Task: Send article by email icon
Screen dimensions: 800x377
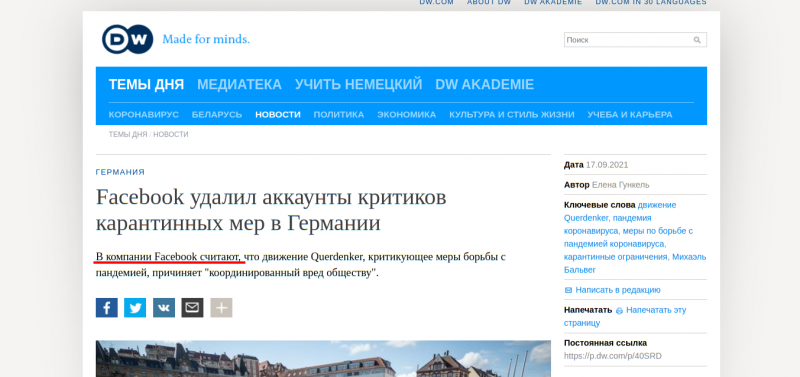Action: pyautogui.click(x=192, y=308)
